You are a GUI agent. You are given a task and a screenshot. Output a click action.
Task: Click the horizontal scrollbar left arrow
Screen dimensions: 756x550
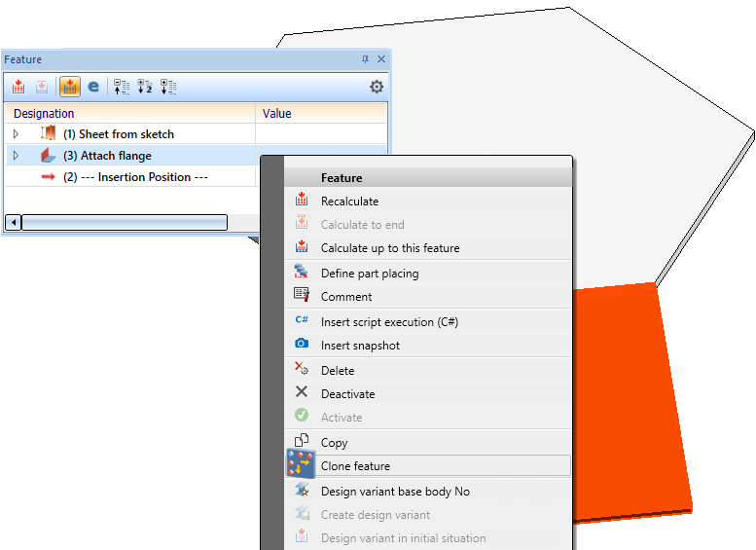(x=14, y=222)
